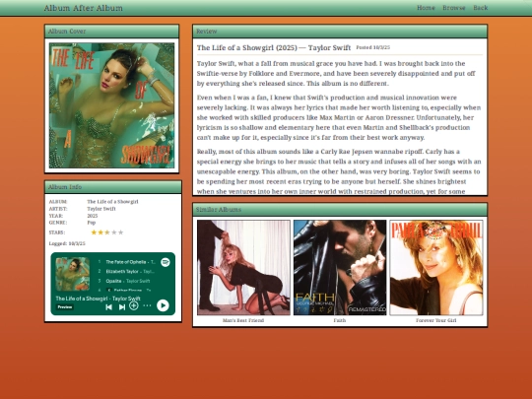The image size is (532, 399).
Task: Click the large Showgirl album cover image
Action: 111,105
